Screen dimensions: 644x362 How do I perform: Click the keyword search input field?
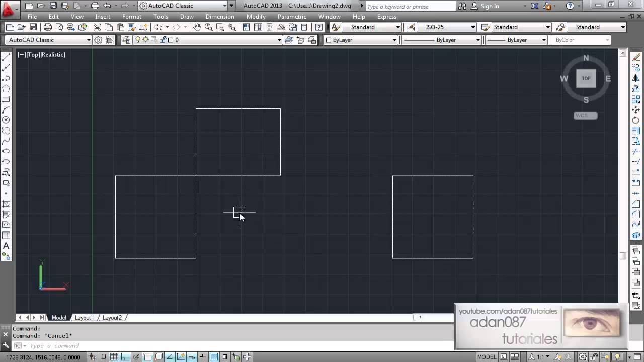(x=410, y=7)
